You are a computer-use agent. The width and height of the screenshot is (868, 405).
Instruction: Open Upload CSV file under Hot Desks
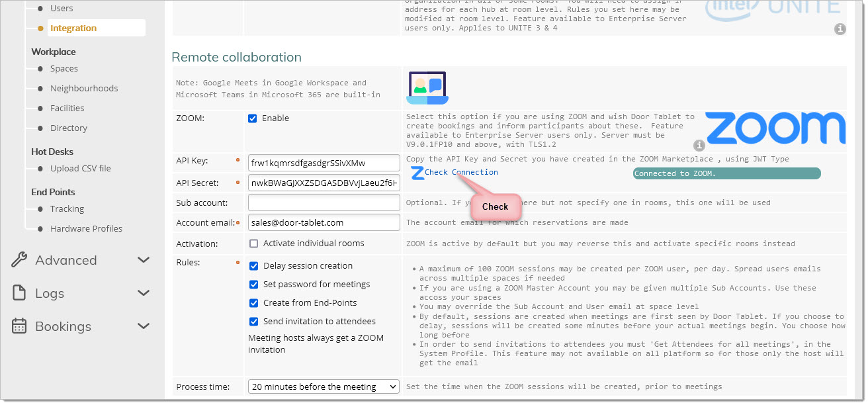pyautogui.click(x=81, y=169)
